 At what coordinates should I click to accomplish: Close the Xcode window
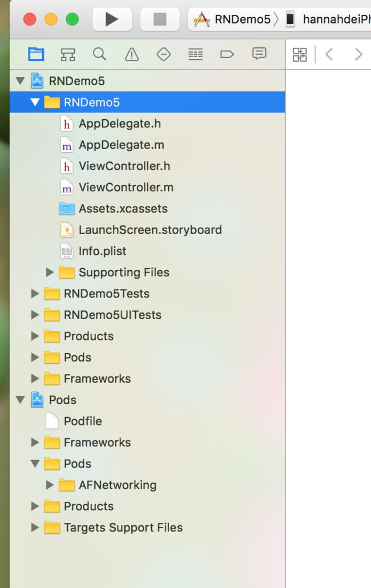pos(30,19)
